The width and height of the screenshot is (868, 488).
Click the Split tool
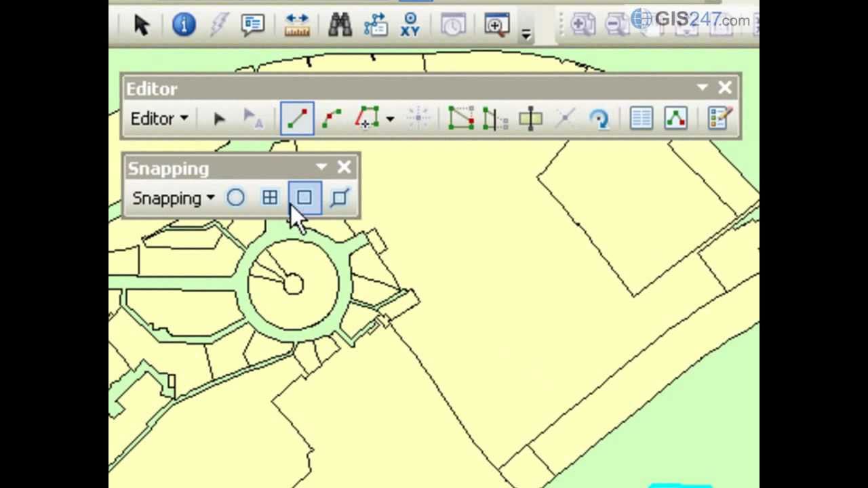coord(565,119)
